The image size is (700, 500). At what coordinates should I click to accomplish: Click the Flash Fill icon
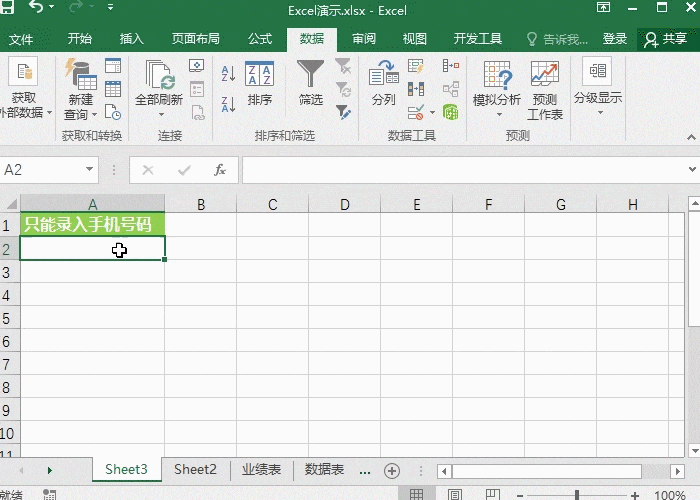pos(416,66)
